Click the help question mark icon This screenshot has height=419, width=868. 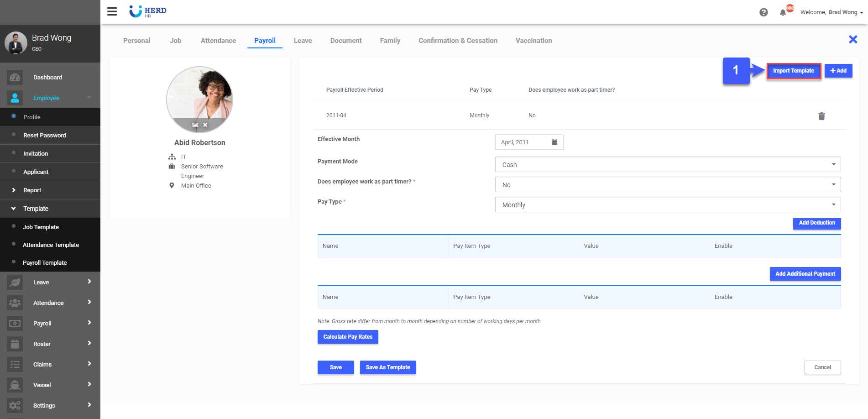pos(764,12)
